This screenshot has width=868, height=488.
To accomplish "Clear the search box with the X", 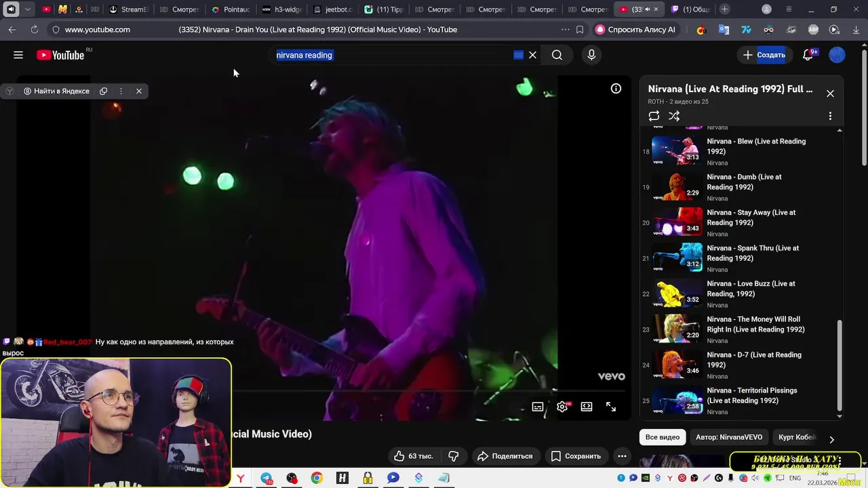I will tap(532, 55).
